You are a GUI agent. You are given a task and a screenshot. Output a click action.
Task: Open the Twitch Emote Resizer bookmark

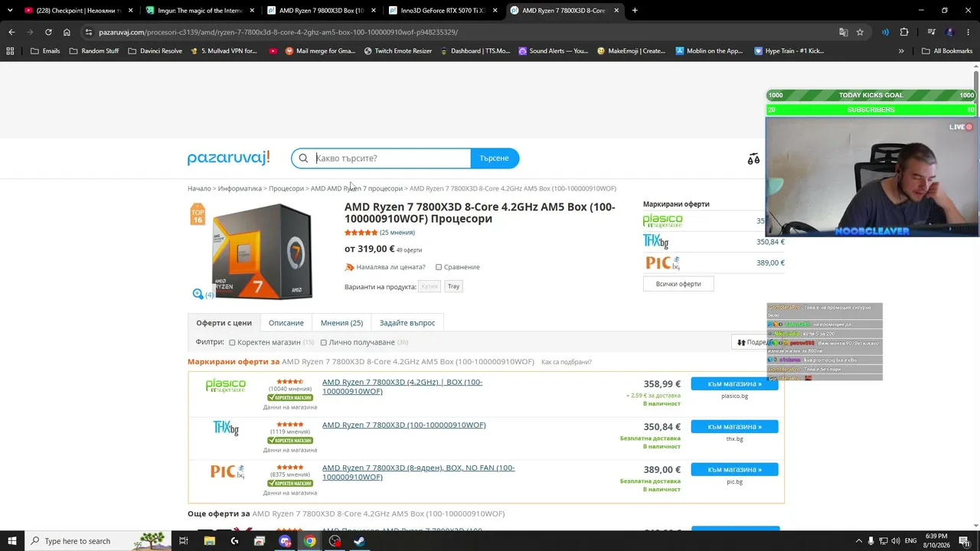[x=398, y=51]
